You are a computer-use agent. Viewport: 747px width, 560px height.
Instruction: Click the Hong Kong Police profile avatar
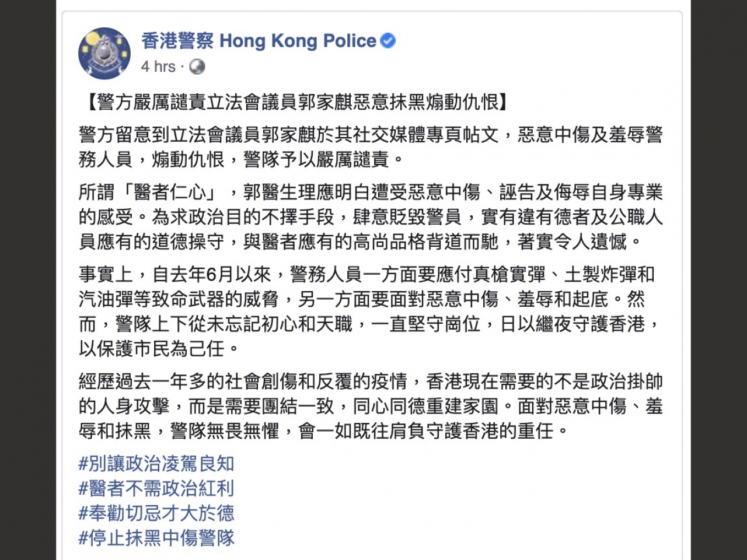pos(104,53)
